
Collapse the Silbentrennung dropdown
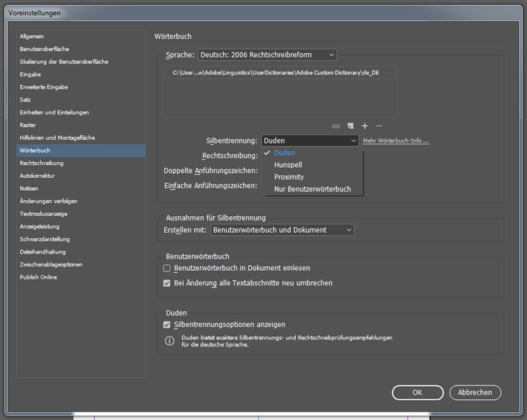(310, 140)
